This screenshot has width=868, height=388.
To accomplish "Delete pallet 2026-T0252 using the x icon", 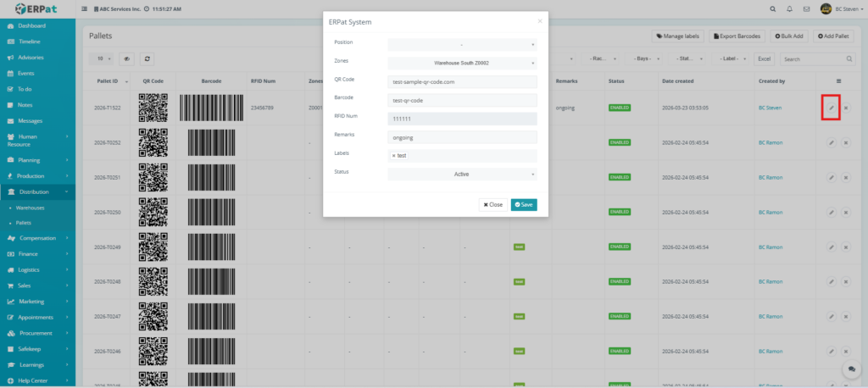I will point(846,142).
